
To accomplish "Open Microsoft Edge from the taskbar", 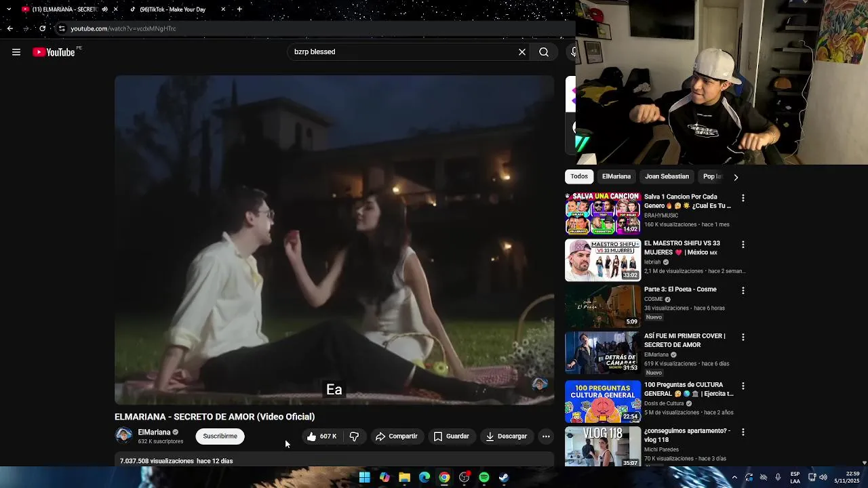I will click(x=425, y=477).
